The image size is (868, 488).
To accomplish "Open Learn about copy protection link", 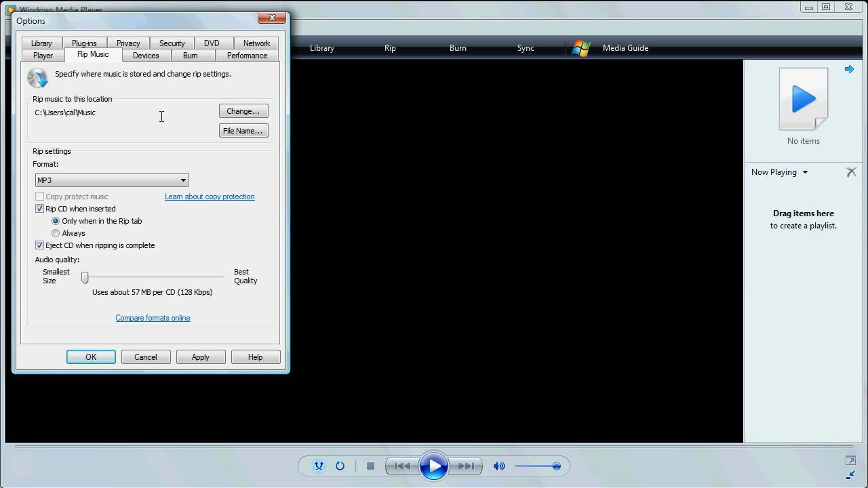I will pyautogui.click(x=210, y=197).
